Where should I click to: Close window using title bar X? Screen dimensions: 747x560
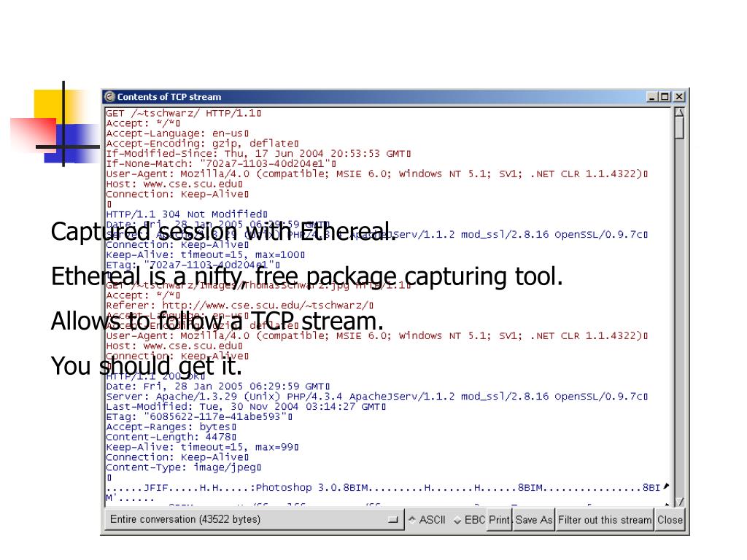(x=679, y=97)
